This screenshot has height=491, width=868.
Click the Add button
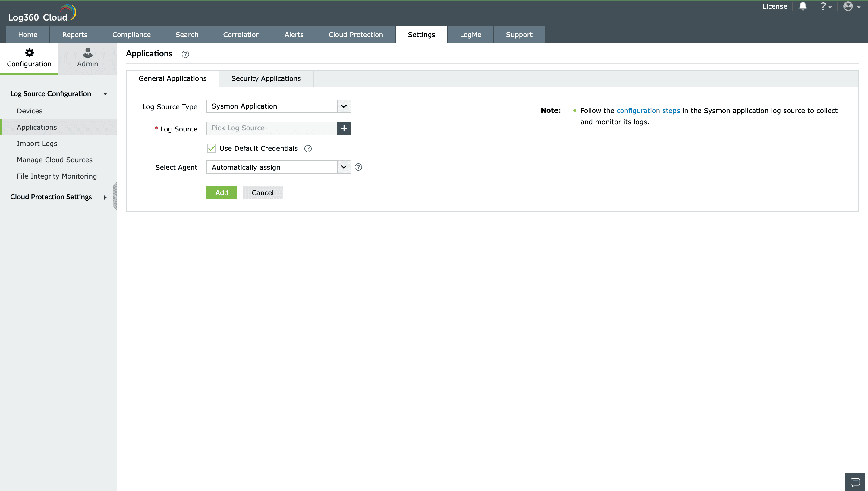pyautogui.click(x=222, y=192)
